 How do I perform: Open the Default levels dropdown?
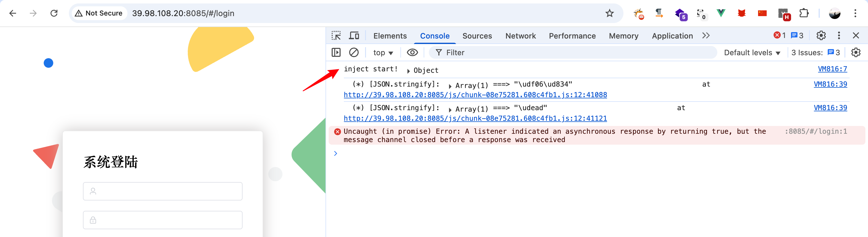752,53
